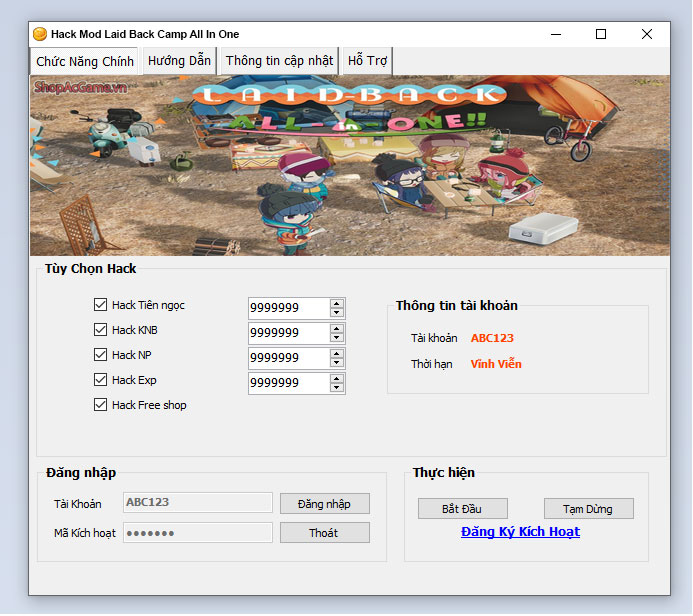The image size is (693, 616).
Task: Start the hack with Bắt Đầu
Action: coord(463,509)
